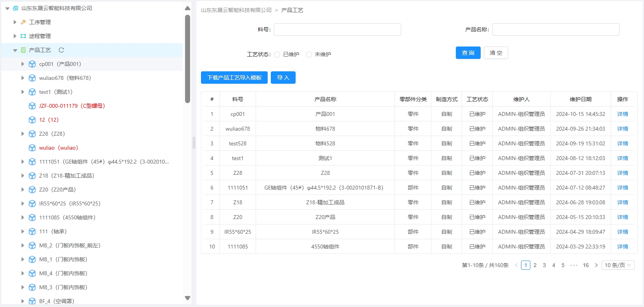
Task: Open 详情 for the 1111085 row
Action: (623, 247)
